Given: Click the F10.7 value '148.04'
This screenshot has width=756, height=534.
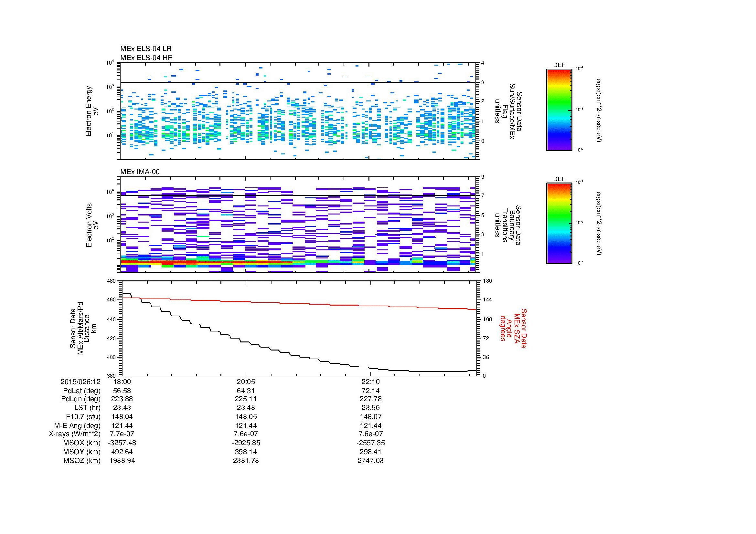Looking at the screenshot, I should pyautogui.click(x=122, y=416).
